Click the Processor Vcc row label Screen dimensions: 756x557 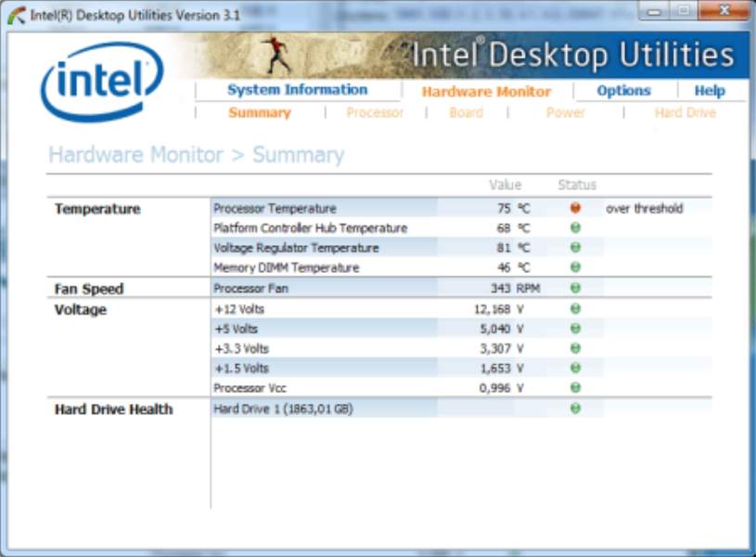coord(250,388)
